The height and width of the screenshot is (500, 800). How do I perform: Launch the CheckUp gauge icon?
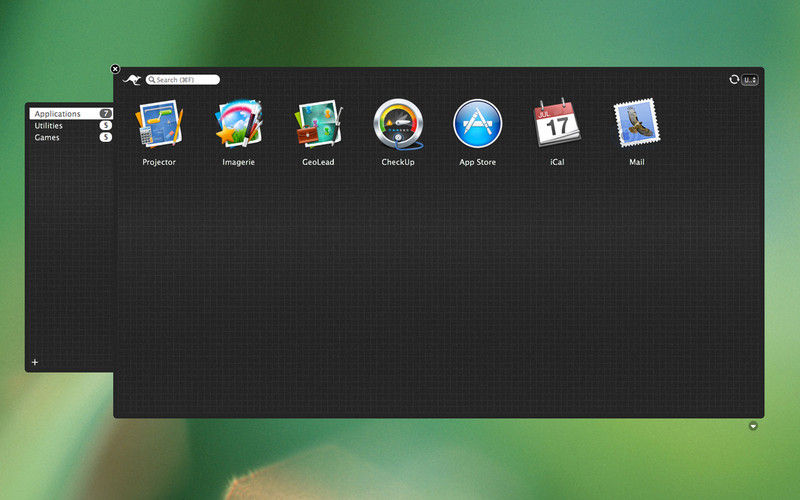[398, 124]
